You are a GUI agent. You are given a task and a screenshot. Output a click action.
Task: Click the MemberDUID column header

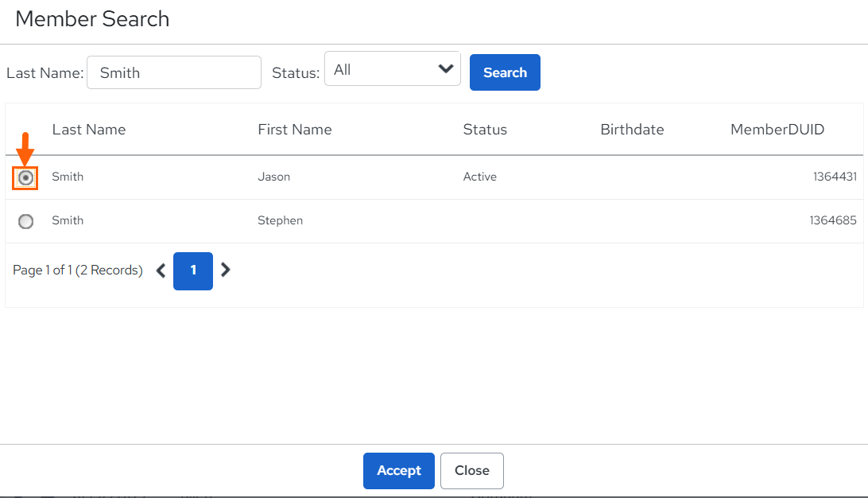777,130
